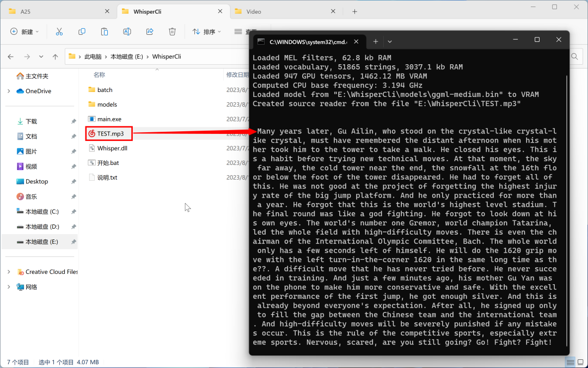Click the Rename icon in Explorer toolbar
The width and height of the screenshot is (588, 368).
coord(127,32)
